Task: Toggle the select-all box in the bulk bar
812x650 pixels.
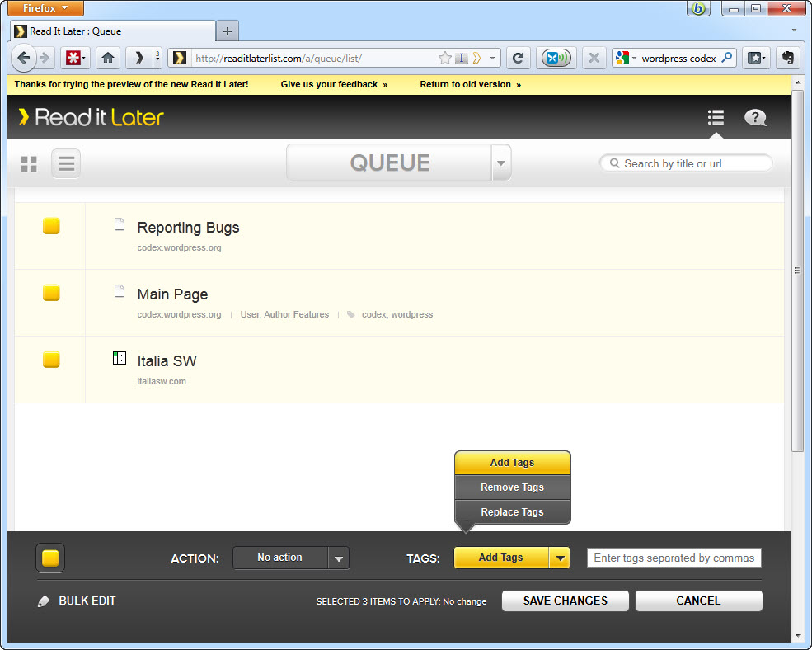Action: click(50, 558)
